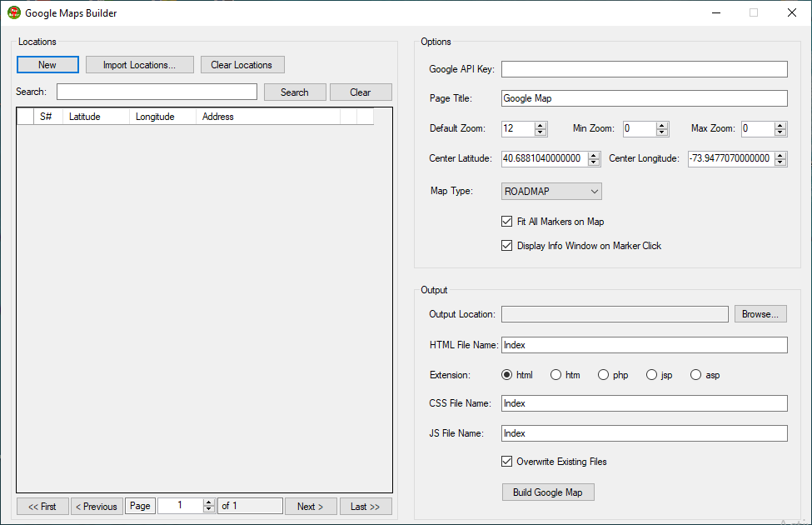Open the Import Locations dialog
The width and height of the screenshot is (812, 525).
coord(139,65)
